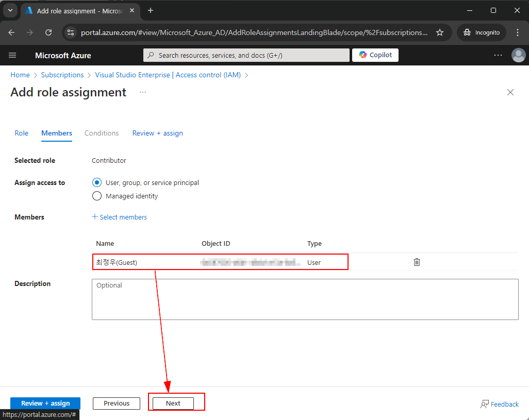
Task: Open the Review + assign tab
Action: [158, 133]
